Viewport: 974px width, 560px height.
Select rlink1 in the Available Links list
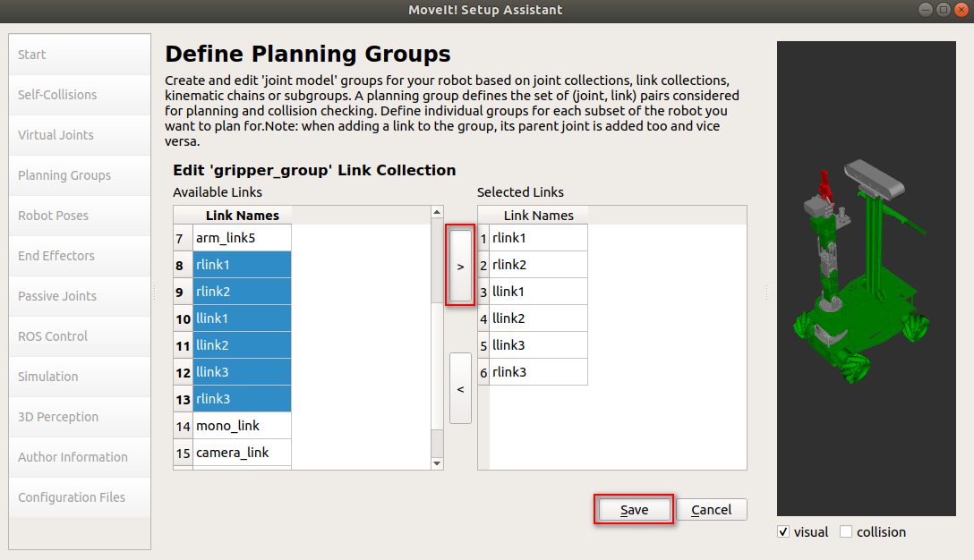point(242,265)
